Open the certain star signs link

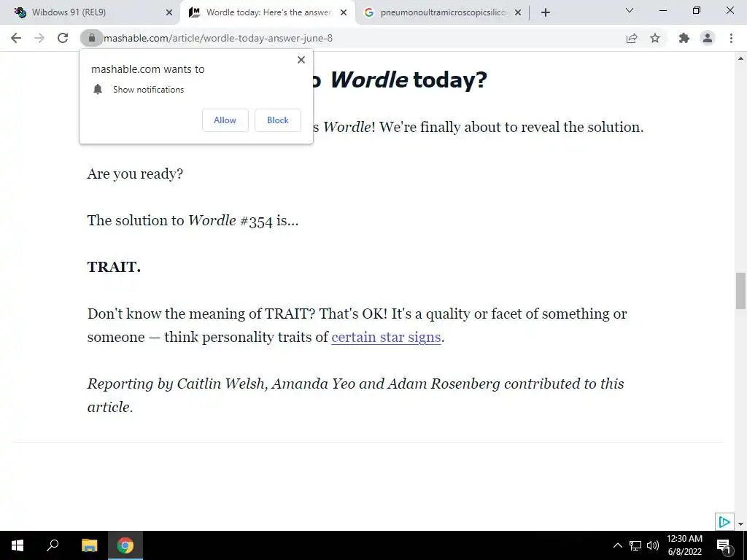tap(386, 337)
